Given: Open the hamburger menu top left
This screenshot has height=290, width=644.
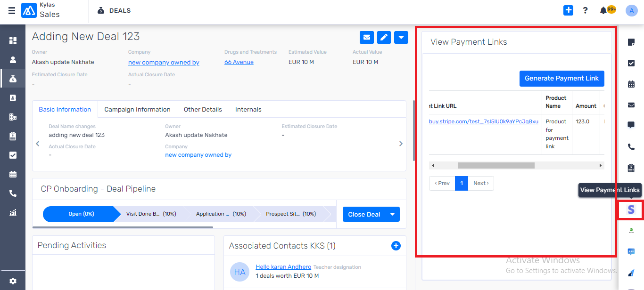Looking at the screenshot, I should [12, 10].
